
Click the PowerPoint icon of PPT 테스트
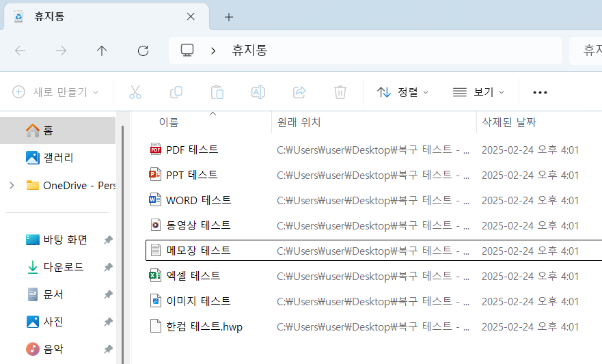tap(155, 175)
